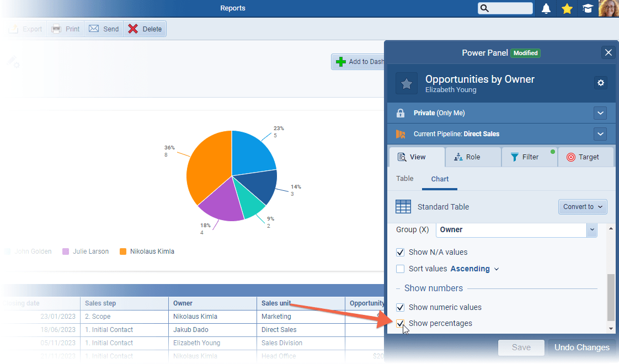Expand the Current Pipeline section

pyautogui.click(x=600, y=134)
